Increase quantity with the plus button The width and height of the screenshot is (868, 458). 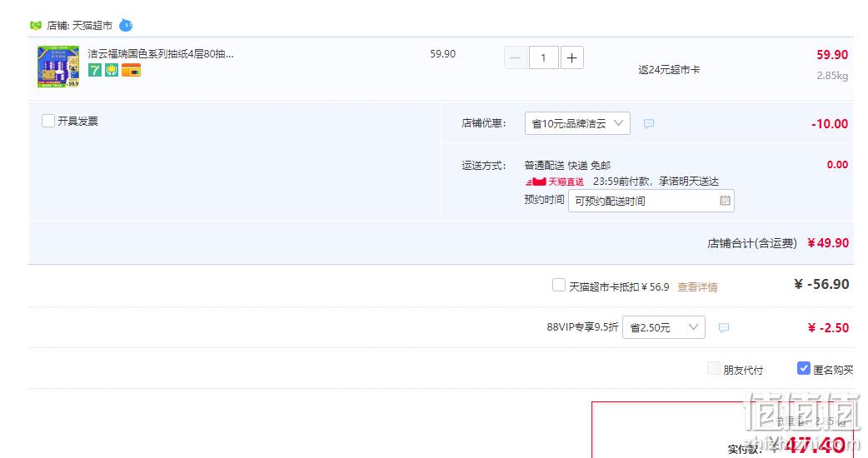point(571,57)
